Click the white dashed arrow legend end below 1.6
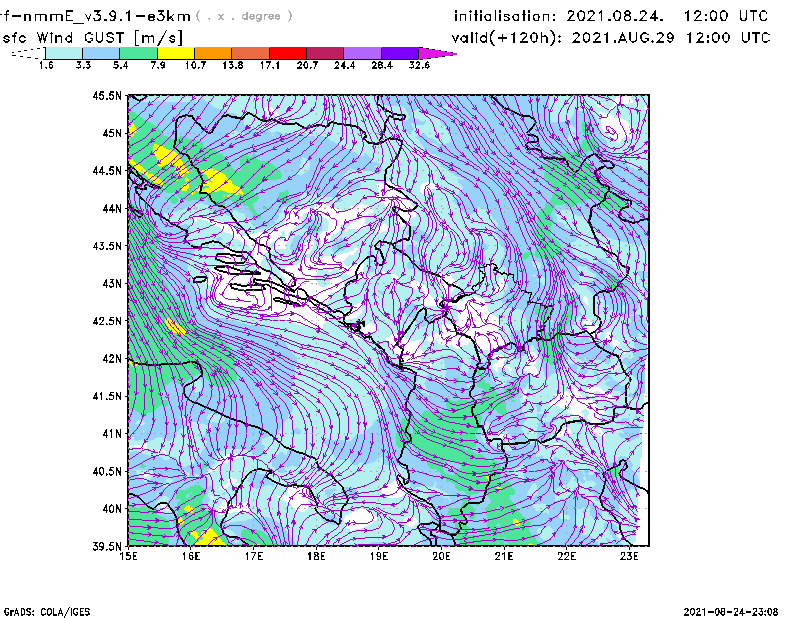The image size is (800, 618). pos(28,53)
